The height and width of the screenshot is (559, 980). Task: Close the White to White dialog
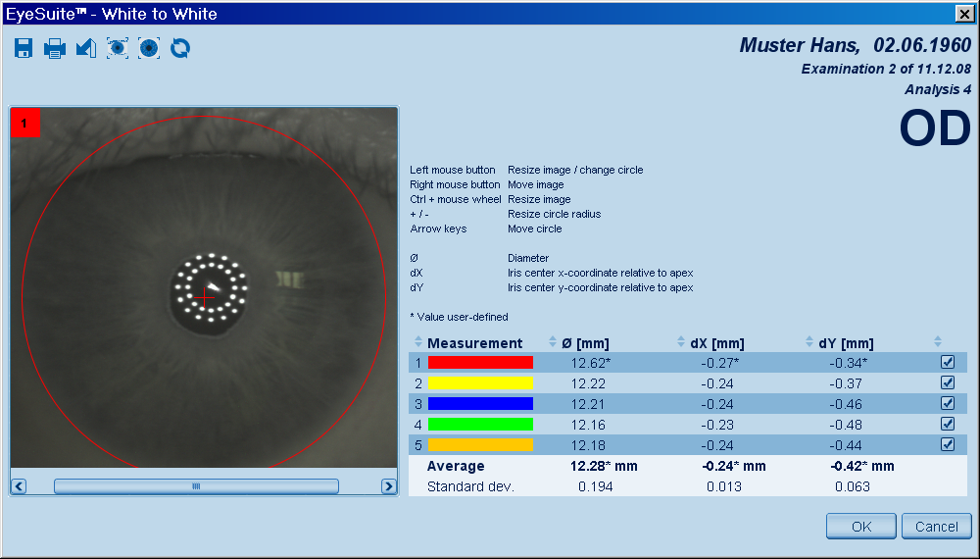[x=963, y=14]
